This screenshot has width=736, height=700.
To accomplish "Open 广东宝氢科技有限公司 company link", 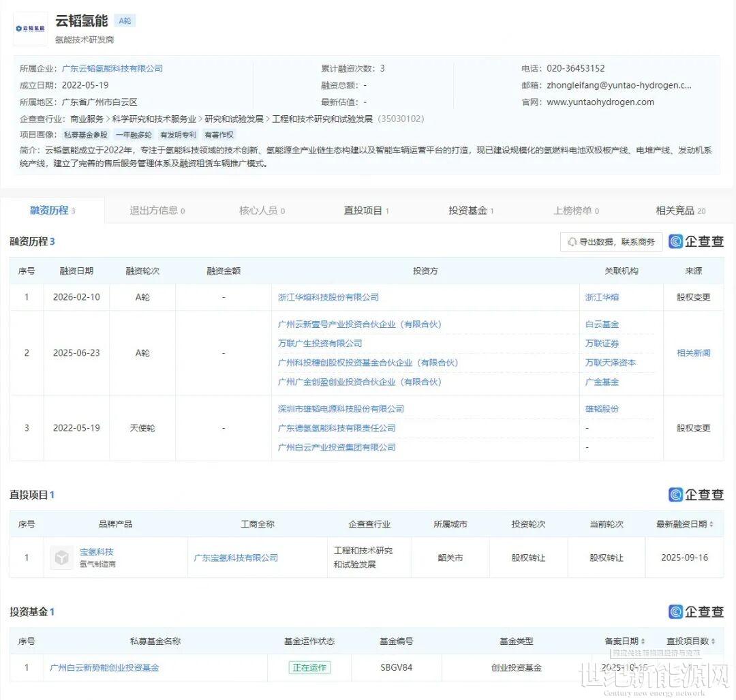I will point(236,558).
